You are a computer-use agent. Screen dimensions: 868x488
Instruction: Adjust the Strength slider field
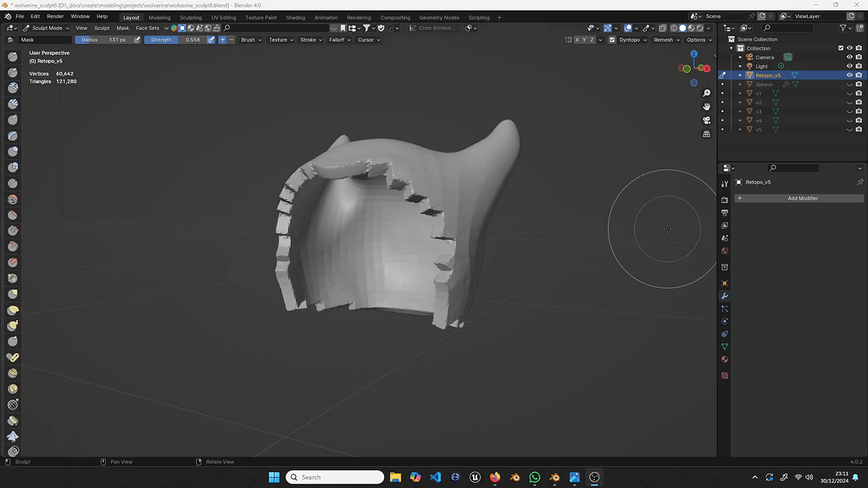[175, 40]
